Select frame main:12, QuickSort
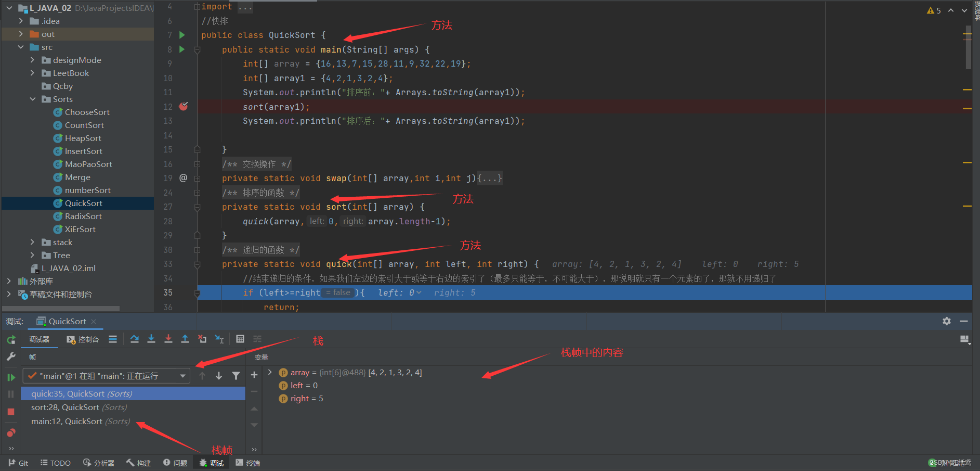The height and width of the screenshot is (471, 980). pyautogui.click(x=133, y=421)
